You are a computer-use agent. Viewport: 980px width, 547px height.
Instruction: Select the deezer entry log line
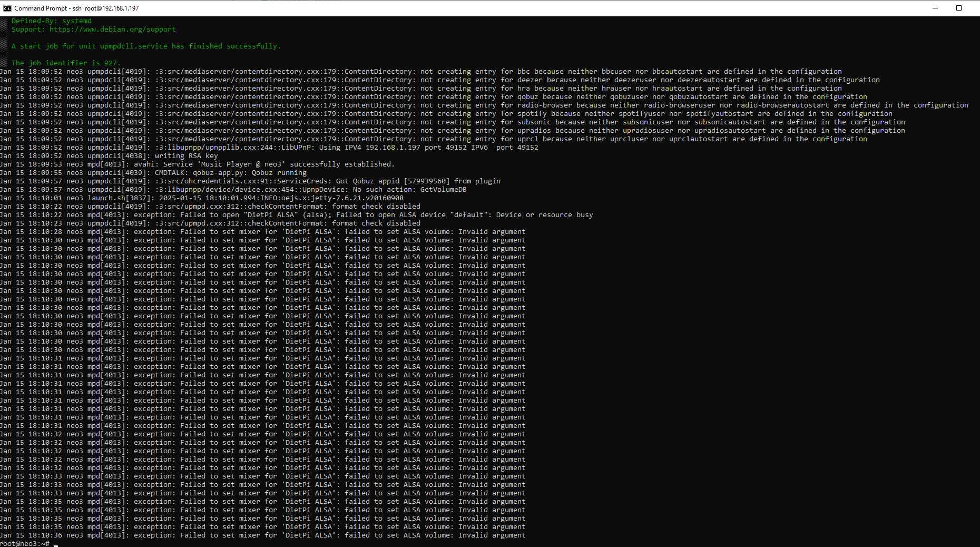tap(439, 80)
